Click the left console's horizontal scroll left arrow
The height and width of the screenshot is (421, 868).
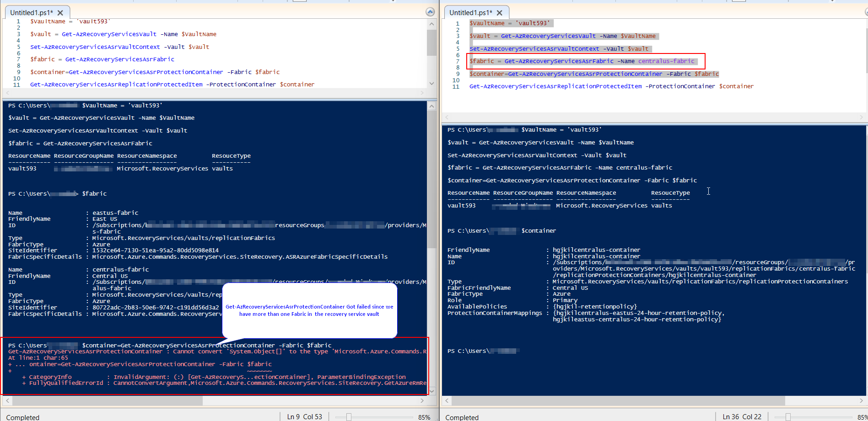pyautogui.click(x=7, y=400)
